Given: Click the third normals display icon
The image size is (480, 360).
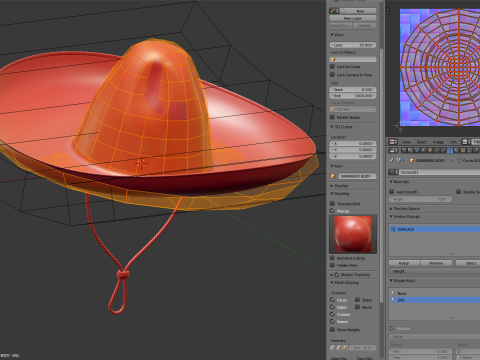Looking at the screenshot, I should click(x=345, y=348).
